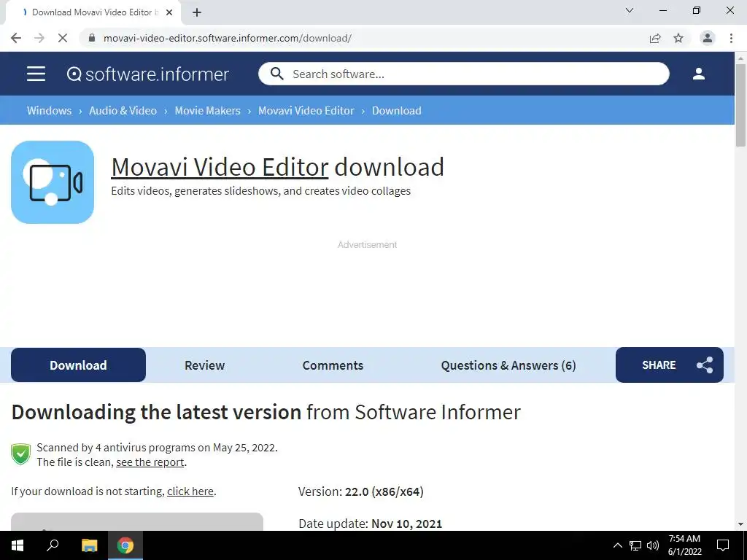
Task: Stop page loading with X button
Action: (x=63, y=38)
